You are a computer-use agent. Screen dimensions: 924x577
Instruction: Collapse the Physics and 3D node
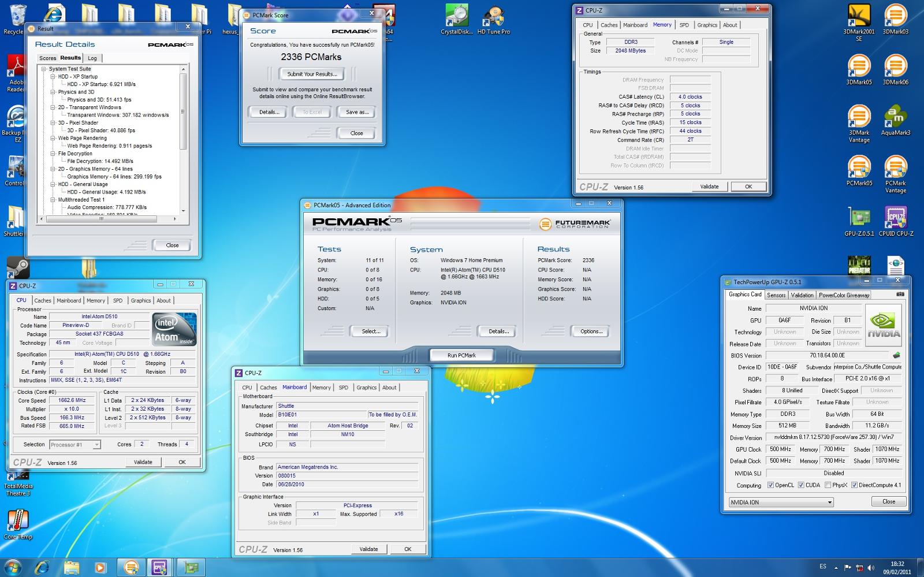coord(53,92)
